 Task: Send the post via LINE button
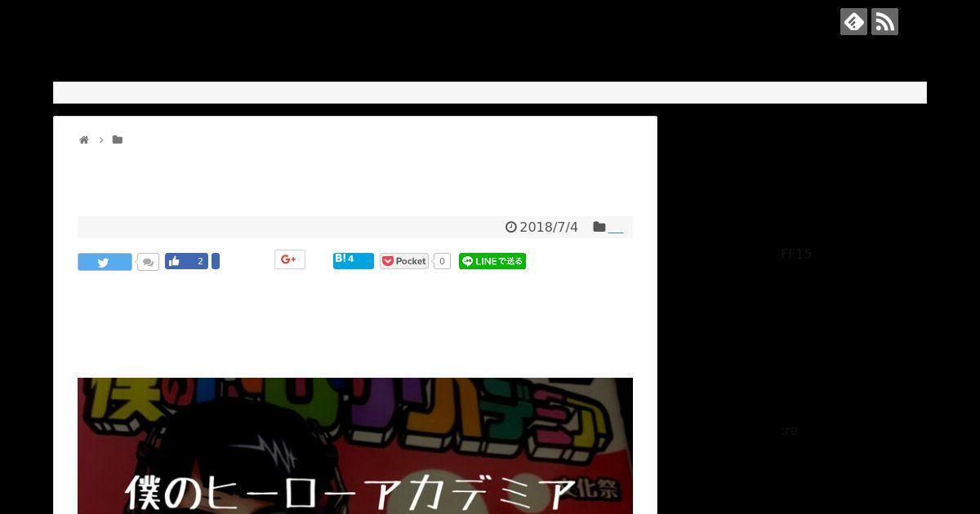[x=492, y=261]
